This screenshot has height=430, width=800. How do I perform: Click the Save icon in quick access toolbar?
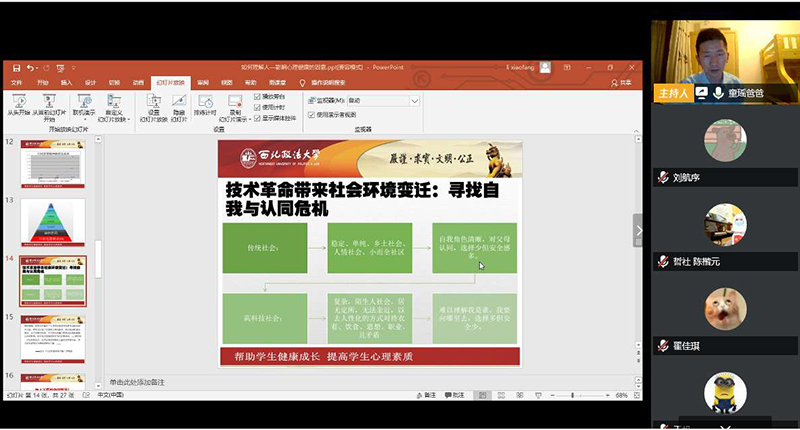click(x=13, y=67)
